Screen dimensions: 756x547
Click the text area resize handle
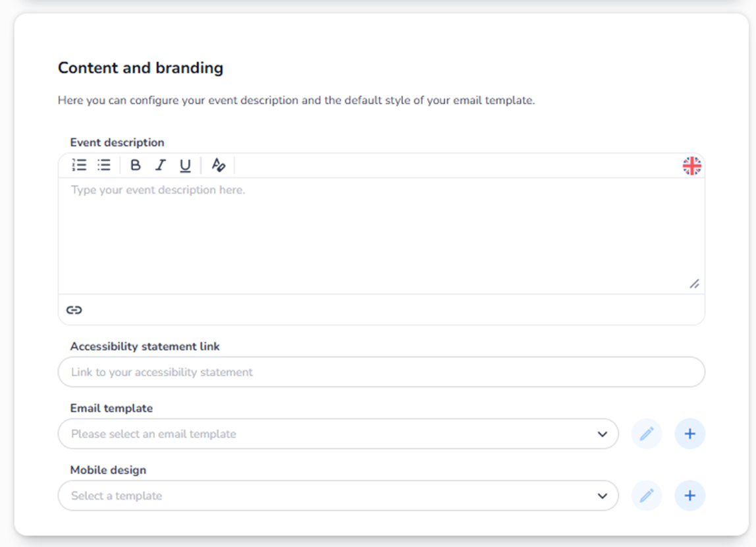coord(694,284)
